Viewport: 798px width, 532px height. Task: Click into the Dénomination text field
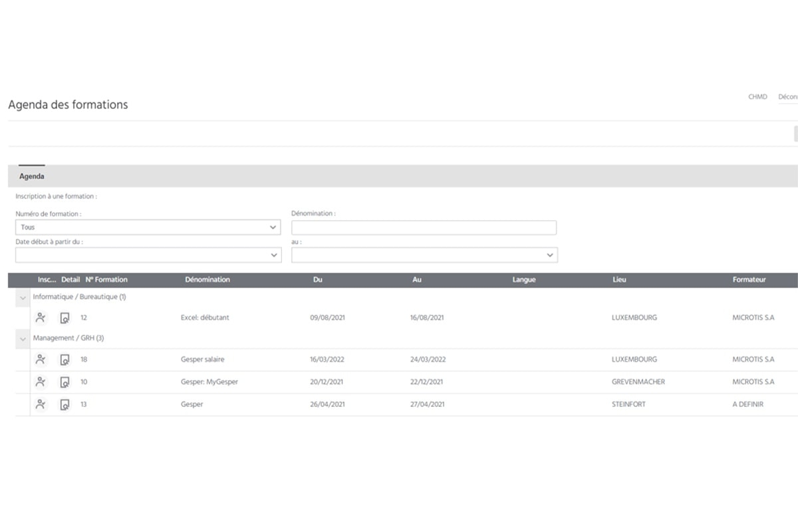(424, 227)
